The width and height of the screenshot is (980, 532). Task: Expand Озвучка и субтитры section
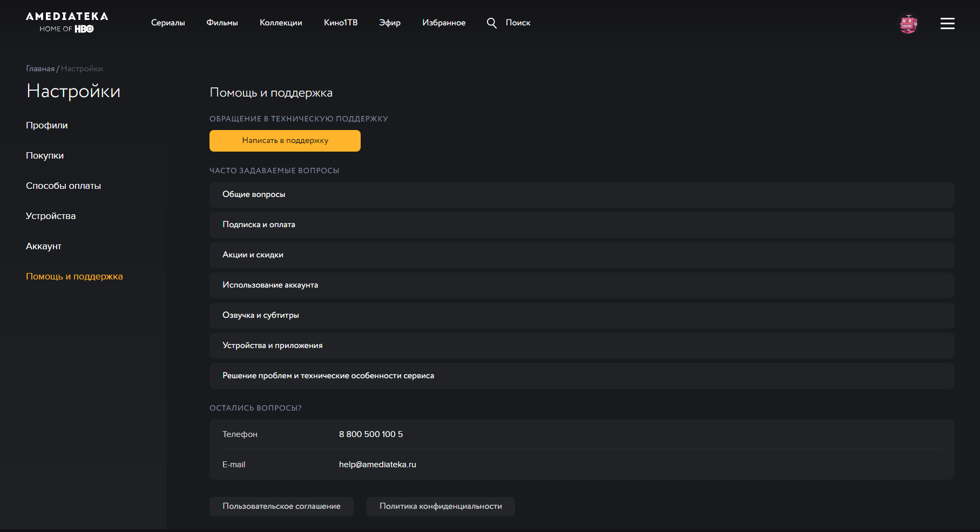(582, 315)
